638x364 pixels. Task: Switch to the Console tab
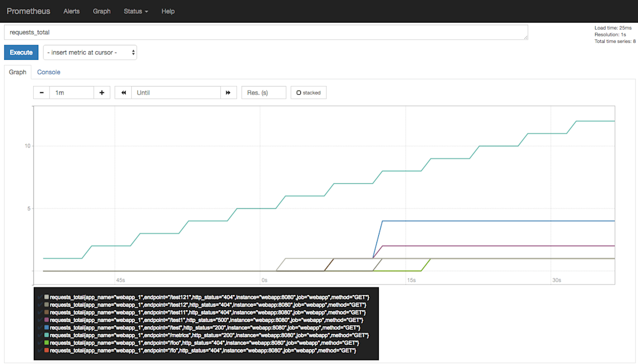48,72
